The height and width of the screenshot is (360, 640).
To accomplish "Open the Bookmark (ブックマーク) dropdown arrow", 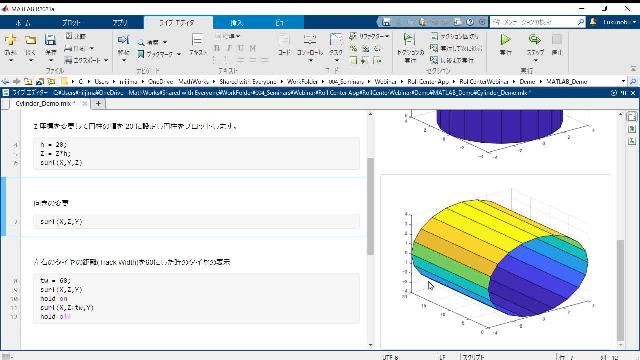I will click(179, 54).
